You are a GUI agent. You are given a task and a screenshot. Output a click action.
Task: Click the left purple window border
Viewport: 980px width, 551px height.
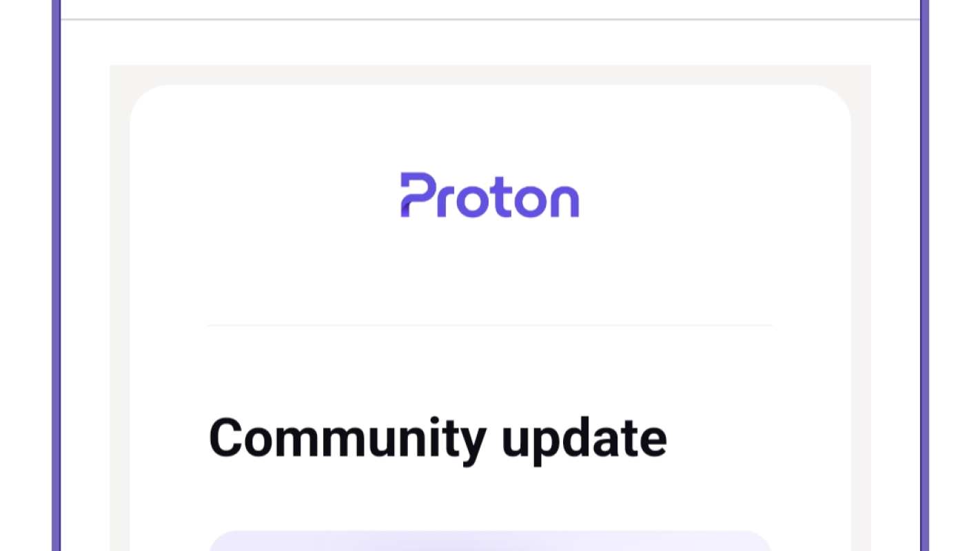[56, 275]
